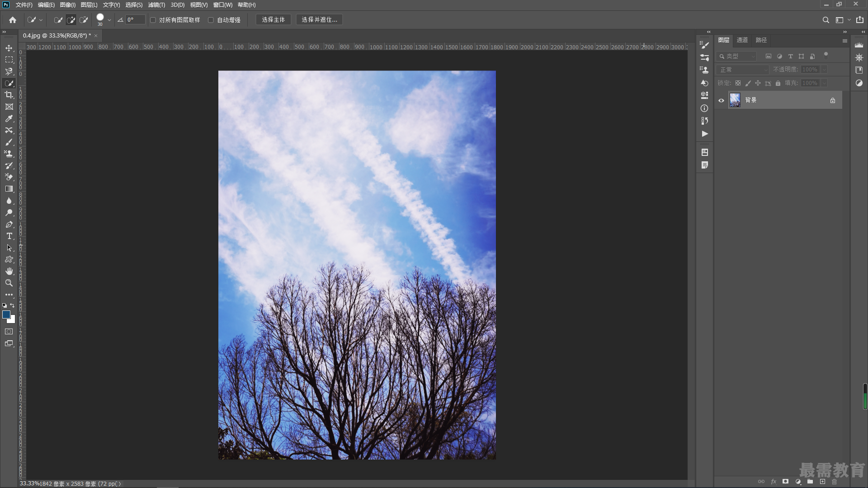The width and height of the screenshot is (868, 488).
Task: Open the 文件(F) menu
Action: point(24,5)
